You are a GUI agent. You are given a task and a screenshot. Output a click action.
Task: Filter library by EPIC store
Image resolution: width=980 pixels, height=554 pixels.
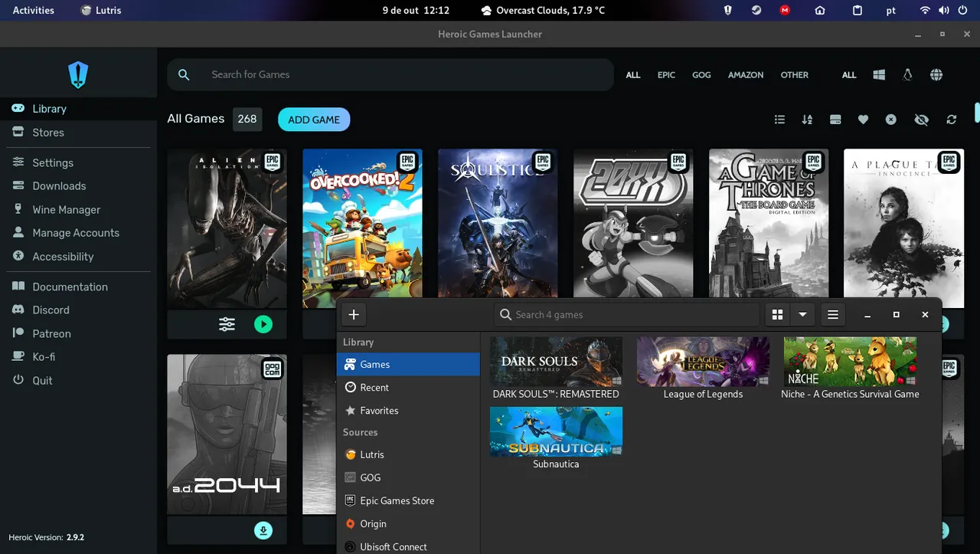tap(666, 75)
